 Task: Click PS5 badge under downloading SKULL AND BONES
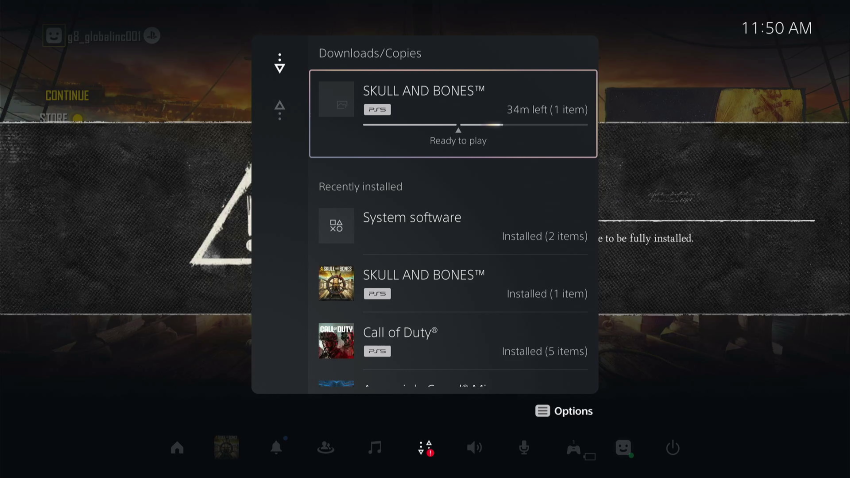tap(377, 109)
